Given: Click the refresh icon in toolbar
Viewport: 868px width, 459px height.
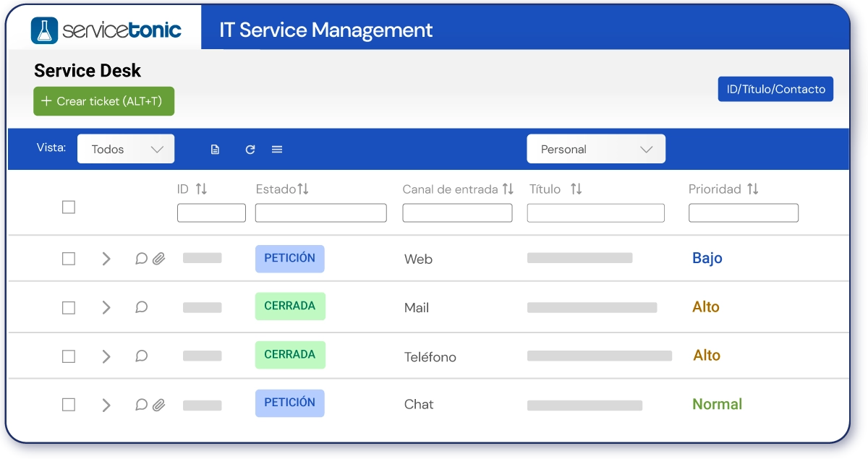Looking at the screenshot, I should coord(250,150).
